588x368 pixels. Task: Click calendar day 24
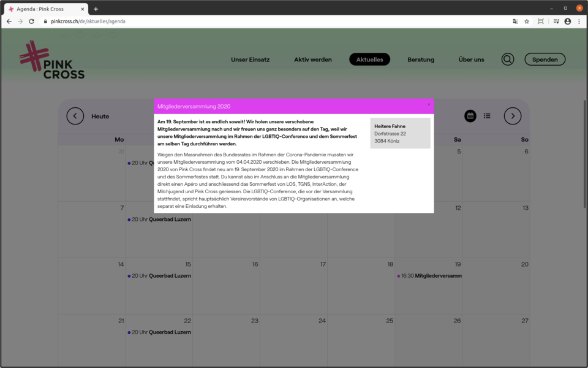[322, 321]
